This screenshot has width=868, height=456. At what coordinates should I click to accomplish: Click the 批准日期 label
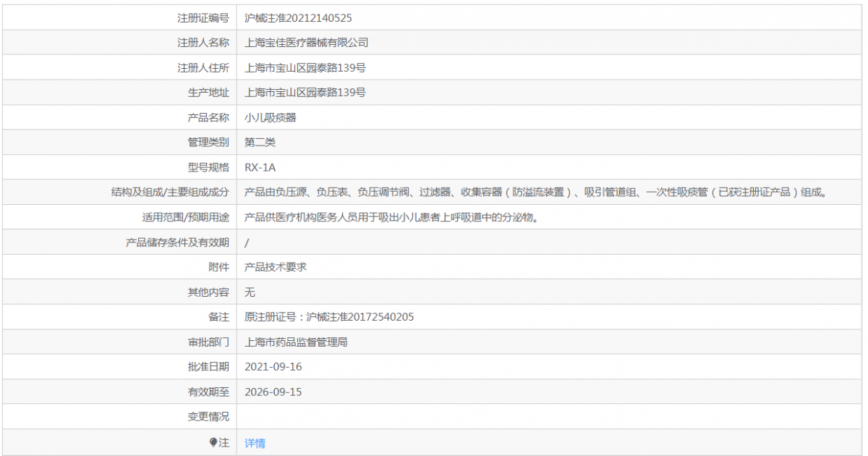(x=208, y=367)
